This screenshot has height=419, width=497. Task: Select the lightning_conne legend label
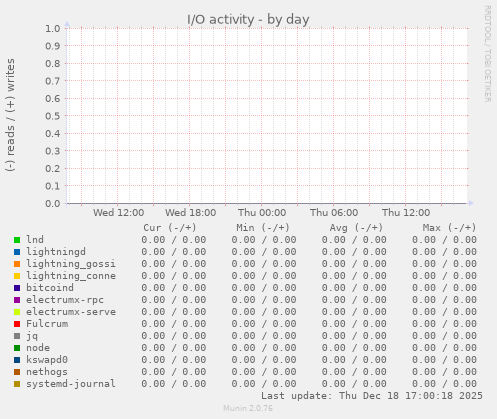(x=71, y=276)
